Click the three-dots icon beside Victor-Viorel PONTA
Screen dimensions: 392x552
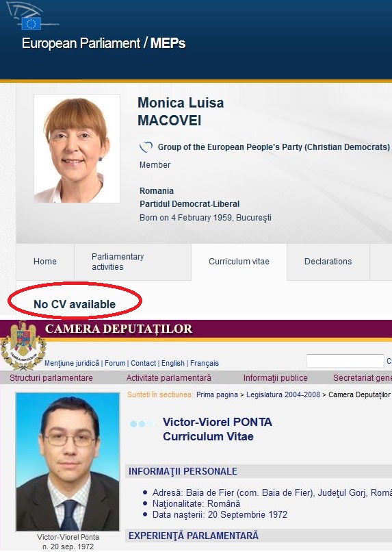[142, 424]
